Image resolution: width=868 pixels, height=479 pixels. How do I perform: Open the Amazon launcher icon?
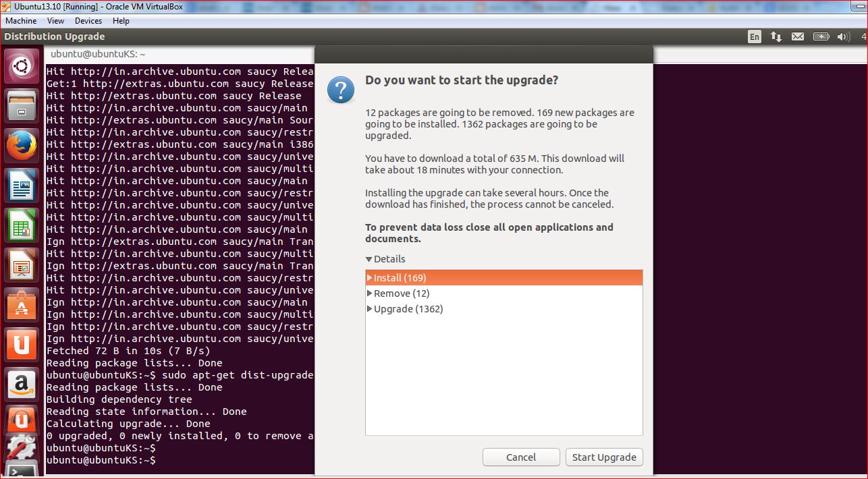click(x=22, y=385)
